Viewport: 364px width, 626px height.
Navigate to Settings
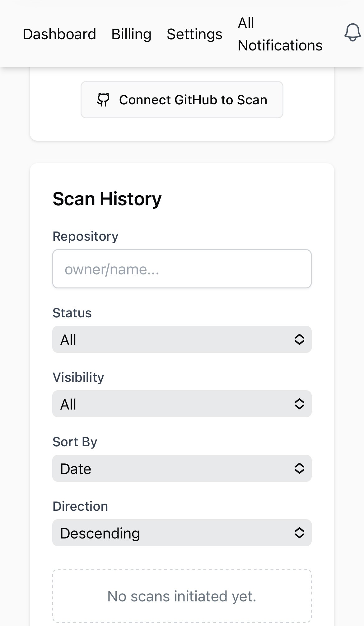point(194,34)
